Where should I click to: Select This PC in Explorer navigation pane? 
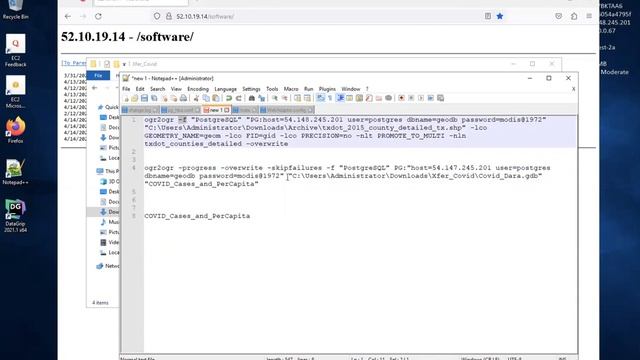coord(108,171)
